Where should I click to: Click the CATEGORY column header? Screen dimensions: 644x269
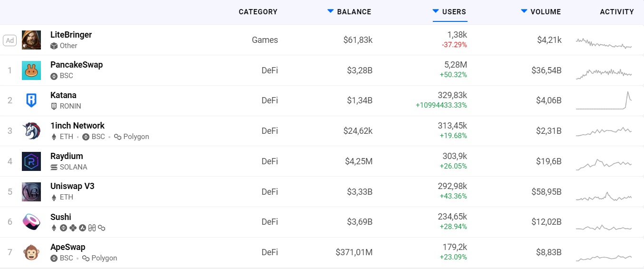point(258,12)
